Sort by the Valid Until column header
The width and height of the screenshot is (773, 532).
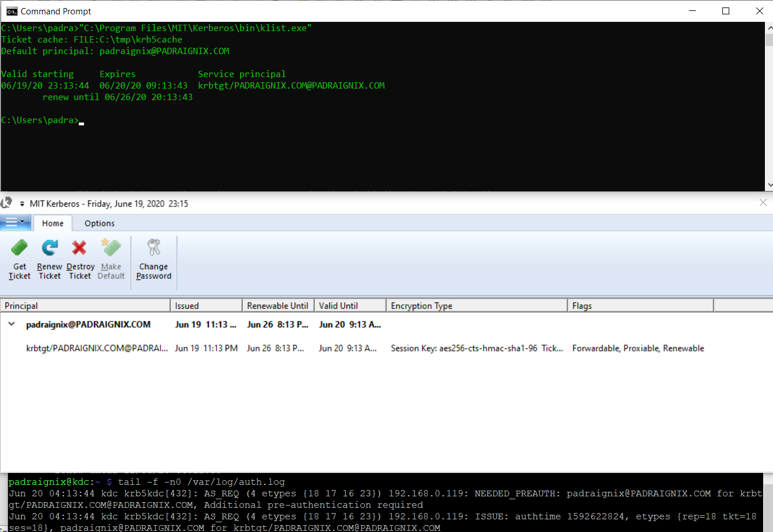coord(350,305)
